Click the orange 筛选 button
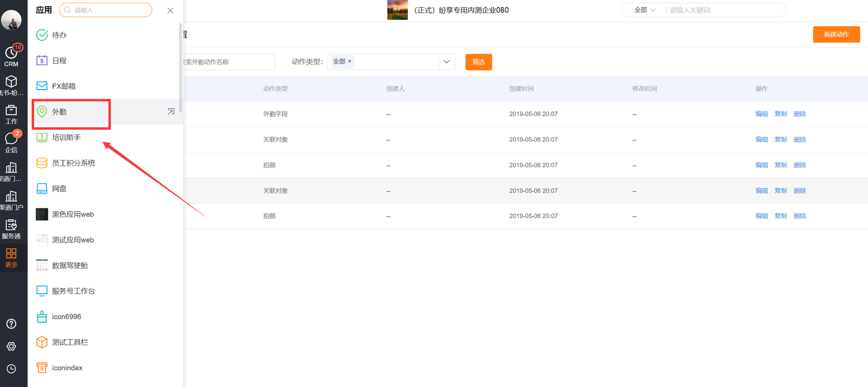 click(478, 62)
